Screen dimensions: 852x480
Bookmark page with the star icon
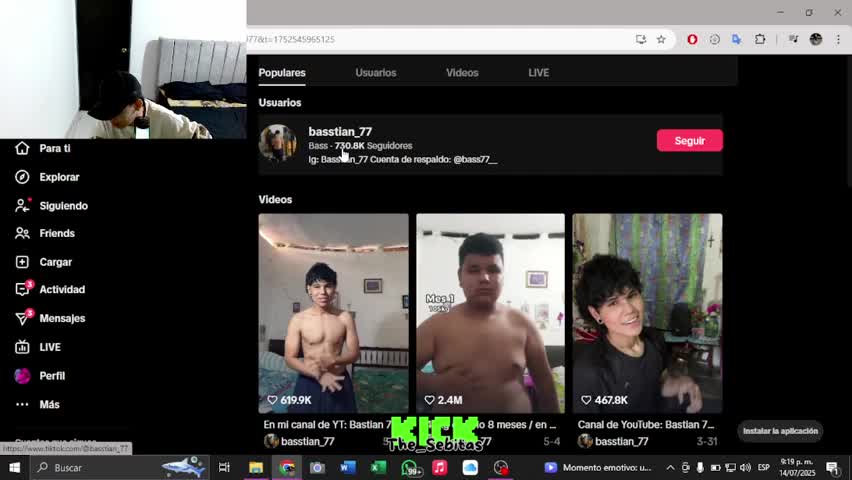click(661, 39)
